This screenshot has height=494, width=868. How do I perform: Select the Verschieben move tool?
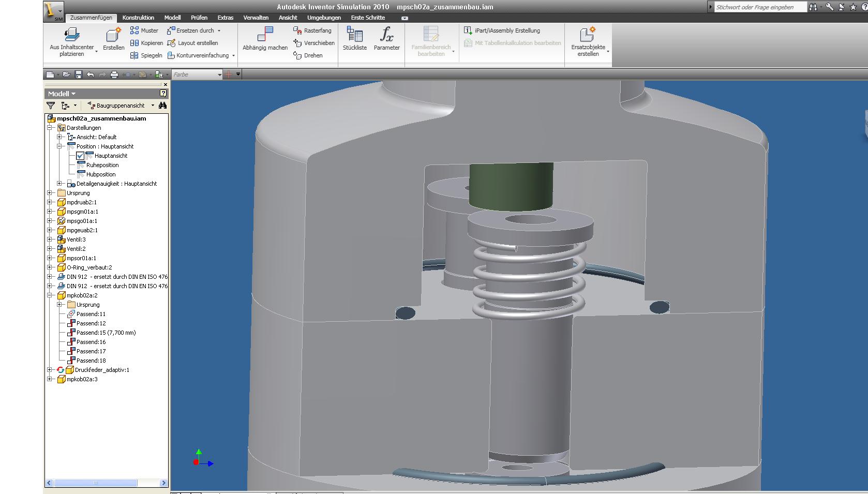pos(313,43)
